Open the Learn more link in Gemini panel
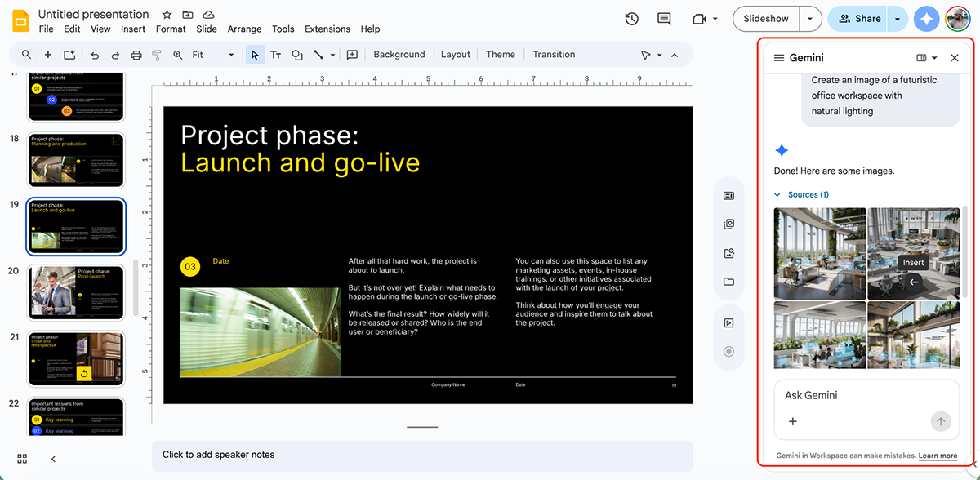Image resolution: width=980 pixels, height=480 pixels. coord(938,456)
